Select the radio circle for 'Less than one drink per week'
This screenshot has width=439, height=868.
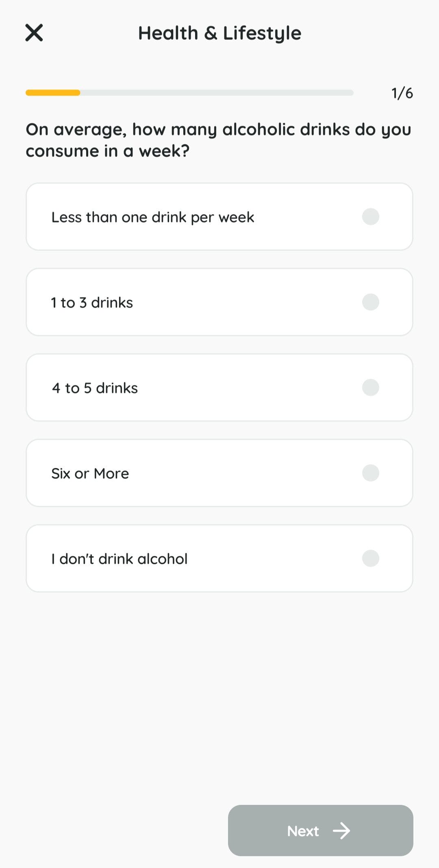pos(370,216)
